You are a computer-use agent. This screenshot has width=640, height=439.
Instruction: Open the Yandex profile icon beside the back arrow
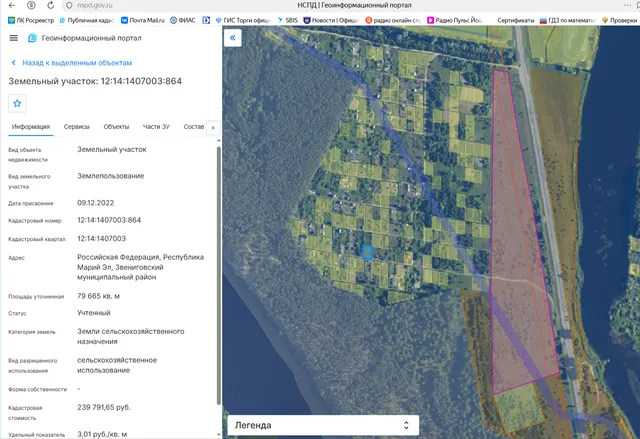pyautogui.click(x=31, y=5)
